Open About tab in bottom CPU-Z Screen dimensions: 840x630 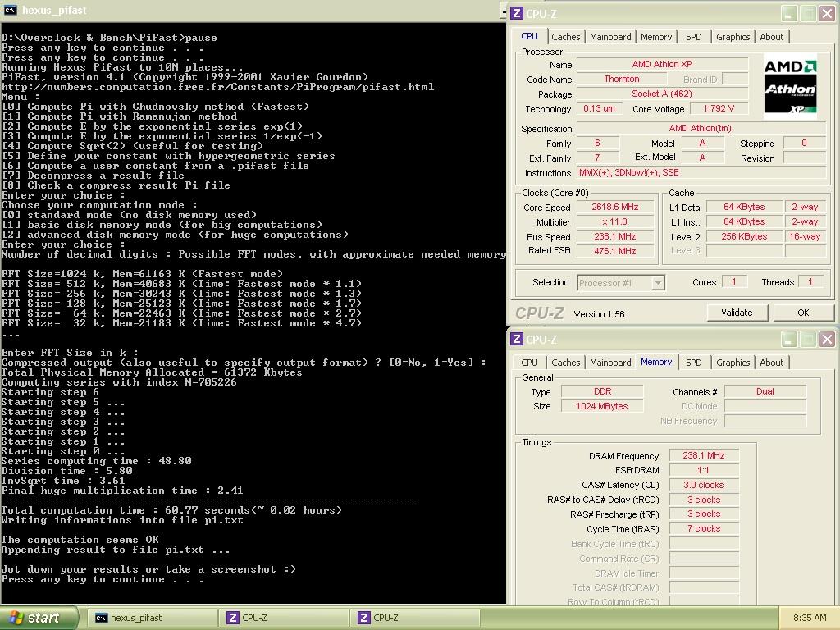pos(771,363)
